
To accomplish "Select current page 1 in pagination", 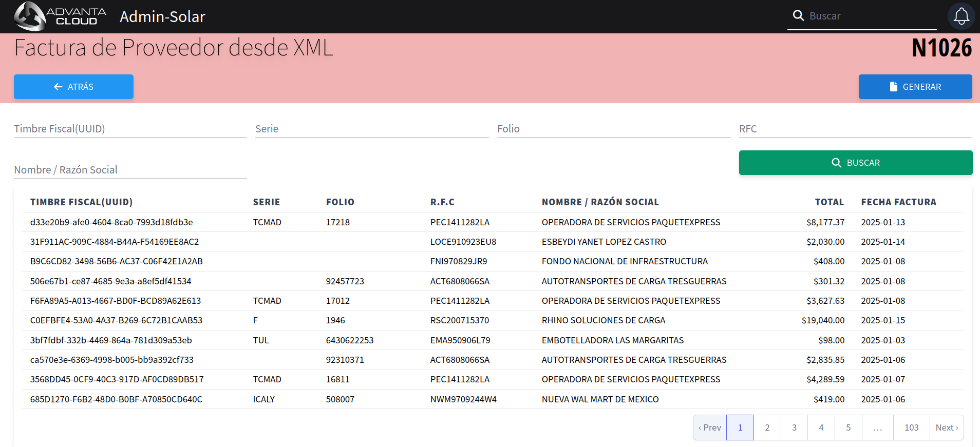I will 740,427.
